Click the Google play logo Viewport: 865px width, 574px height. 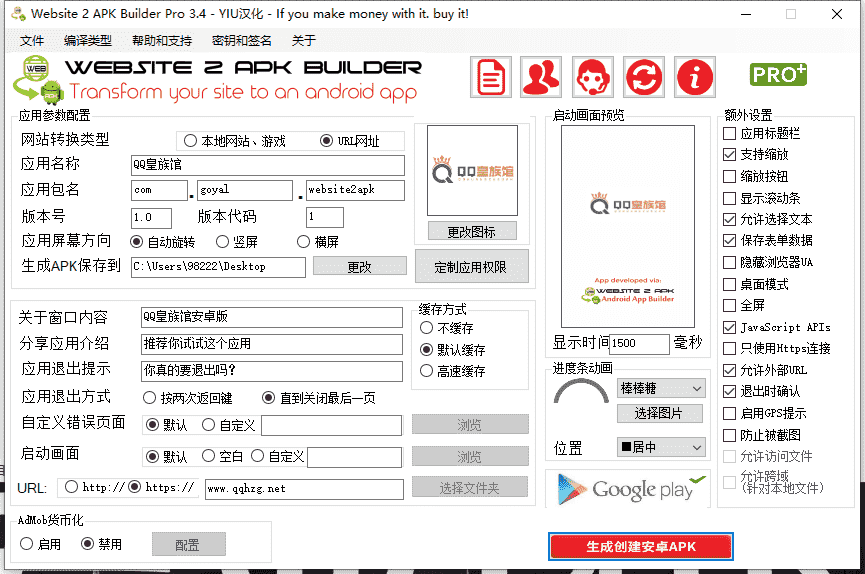coord(629,489)
